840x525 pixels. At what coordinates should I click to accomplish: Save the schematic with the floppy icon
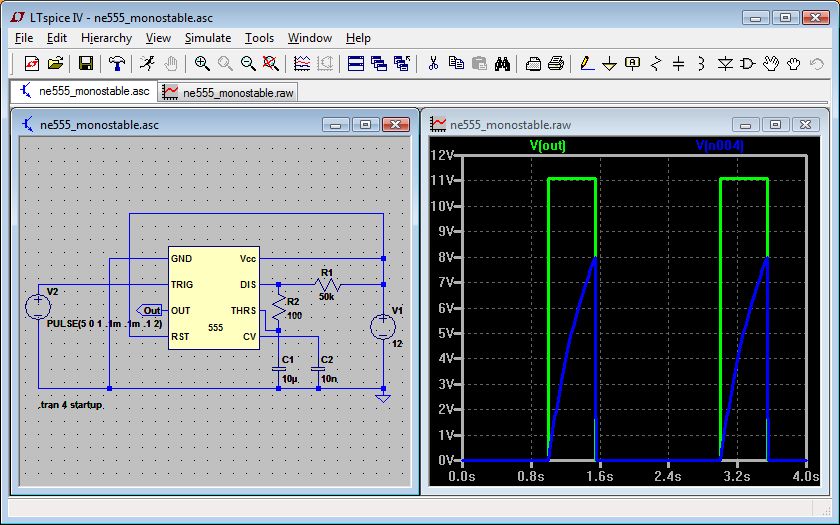pos(86,64)
